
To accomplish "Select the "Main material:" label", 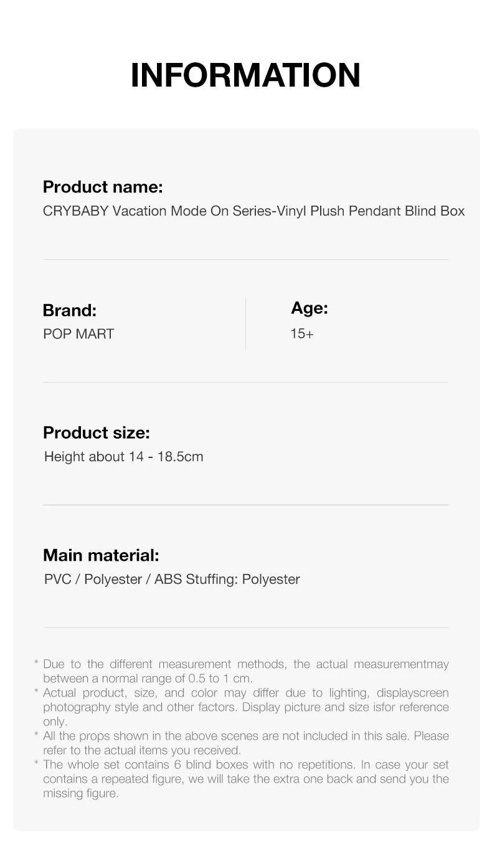I will point(101,555).
